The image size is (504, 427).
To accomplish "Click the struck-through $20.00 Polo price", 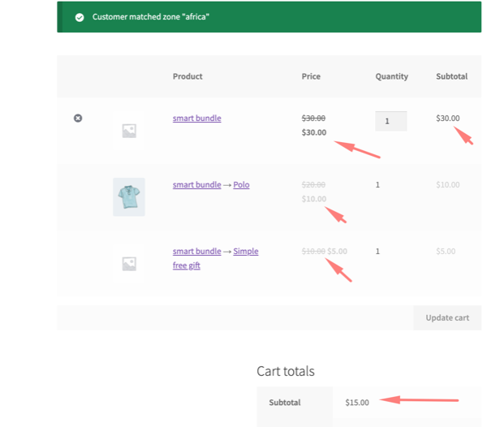I will [313, 185].
